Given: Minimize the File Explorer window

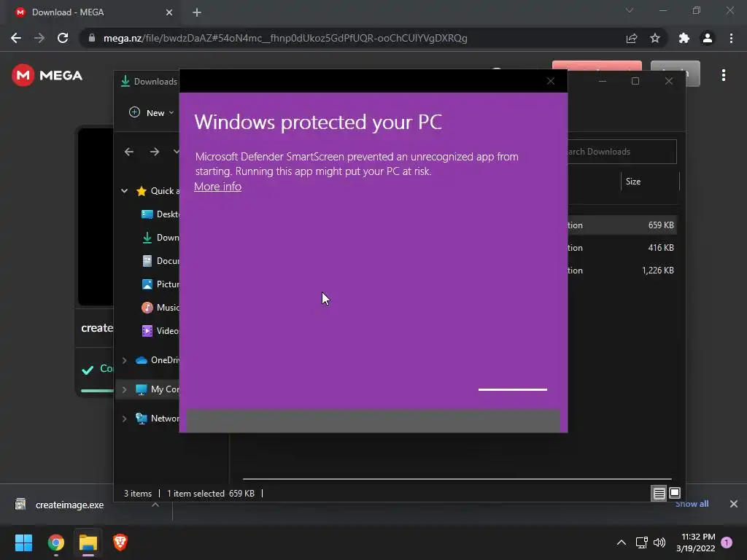Looking at the screenshot, I should coord(603,81).
